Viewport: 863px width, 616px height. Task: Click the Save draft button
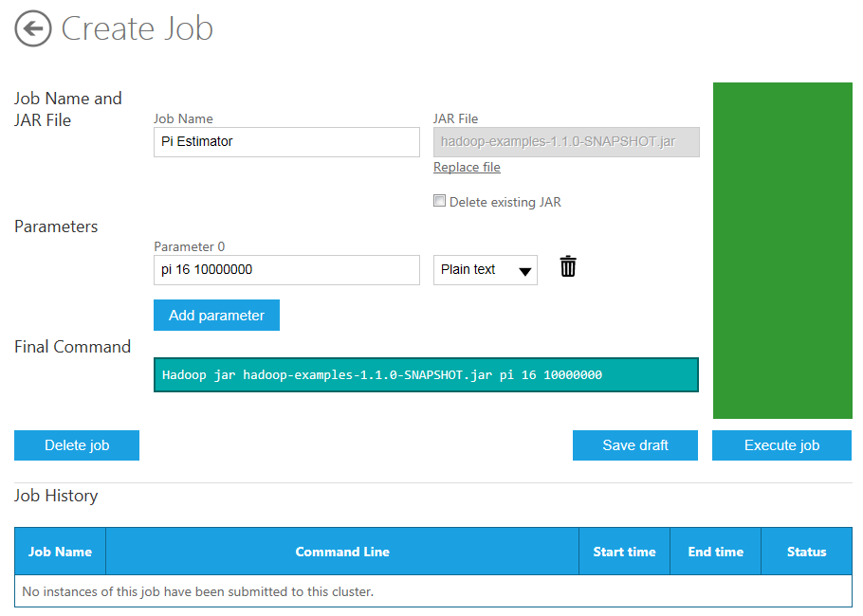pyautogui.click(x=635, y=445)
